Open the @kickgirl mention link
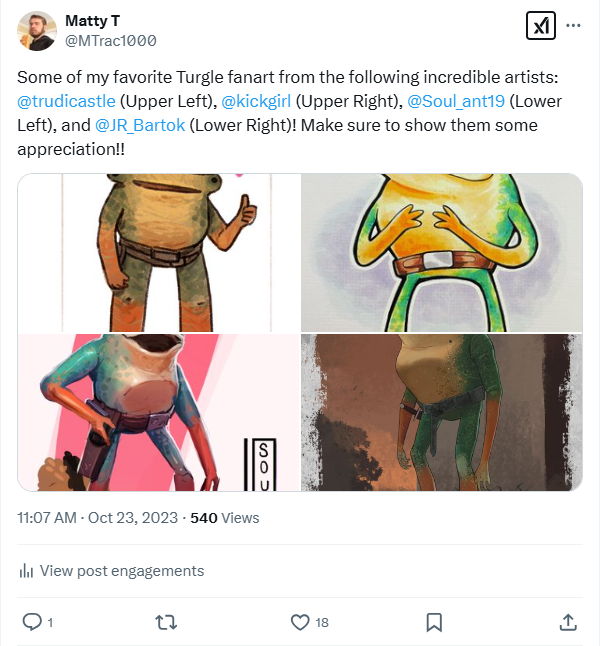The image size is (600, 646). pos(256,102)
